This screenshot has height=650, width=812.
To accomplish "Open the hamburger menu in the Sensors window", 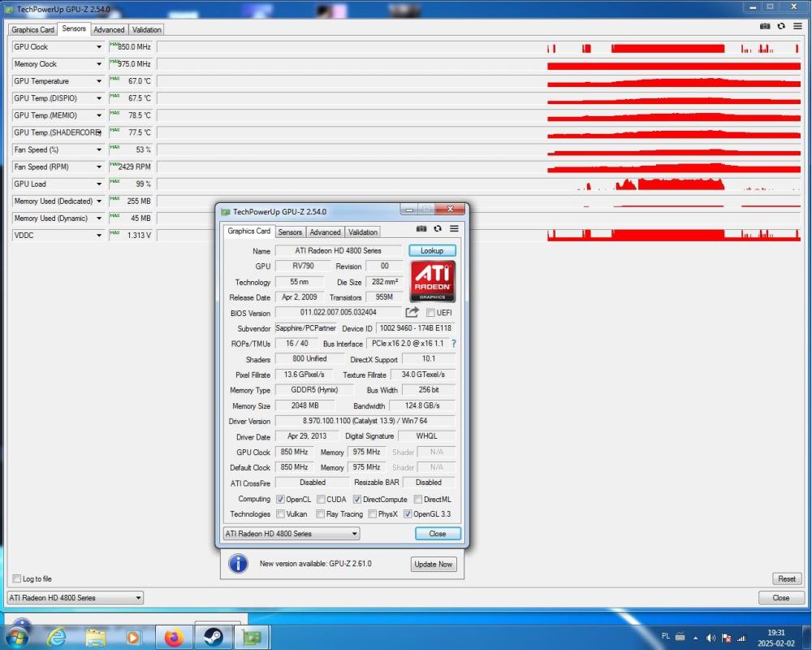I will click(x=798, y=26).
